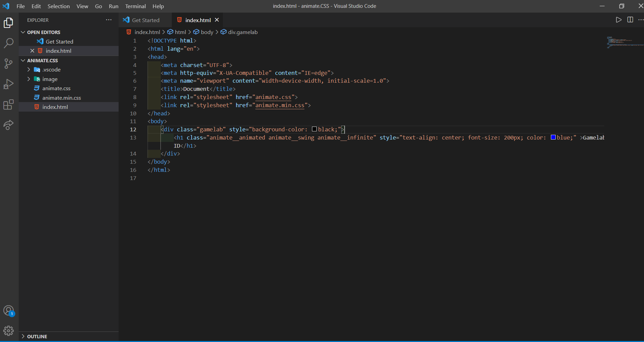
Task: Click the Run Code play button
Action: (619, 20)
